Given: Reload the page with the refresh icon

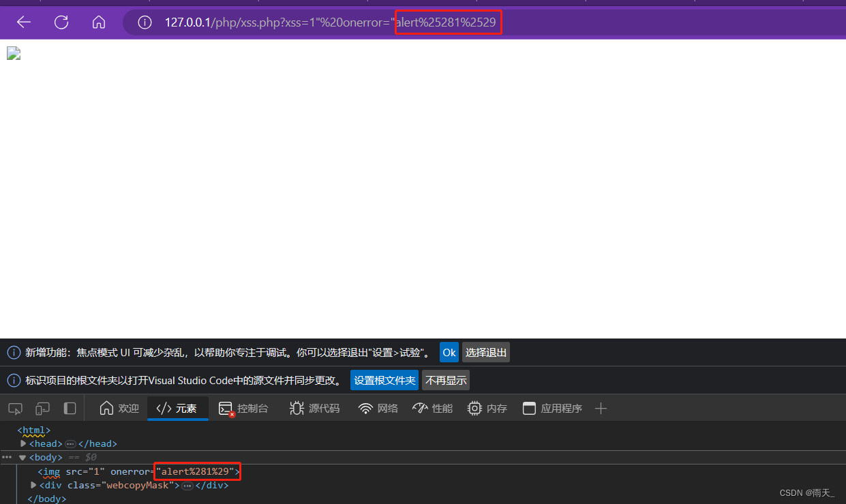Looking at the screenshot, I should point(61,22).
